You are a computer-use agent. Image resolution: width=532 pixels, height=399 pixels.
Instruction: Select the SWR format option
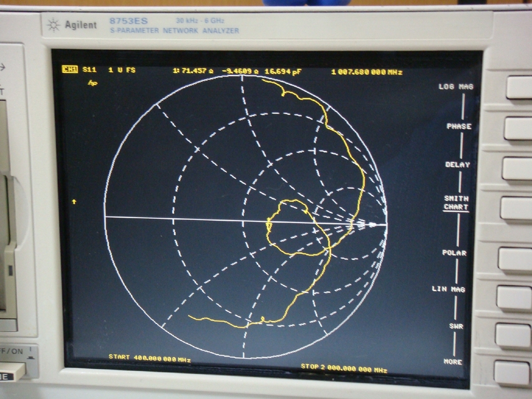[456, 327]
